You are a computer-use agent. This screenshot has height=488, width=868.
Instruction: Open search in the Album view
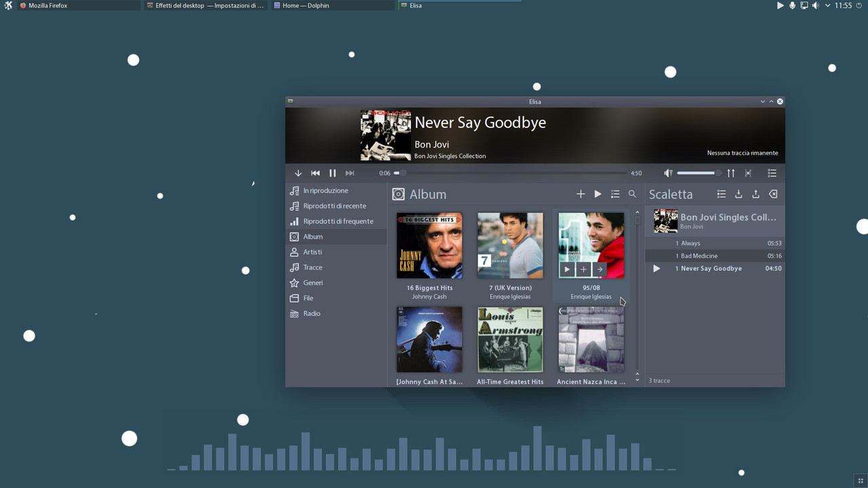click(632, 194)
